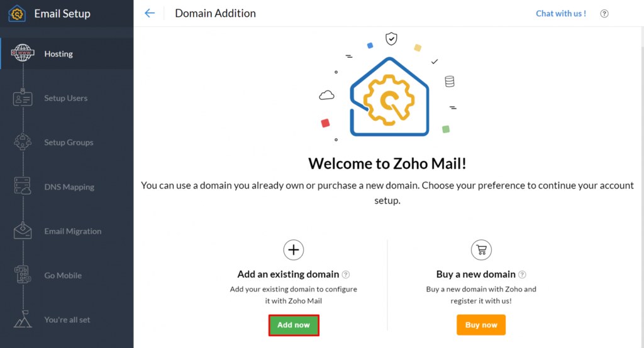Click the Hosting globe icon
The image size is (644, 348).
[x=23, y=53]
